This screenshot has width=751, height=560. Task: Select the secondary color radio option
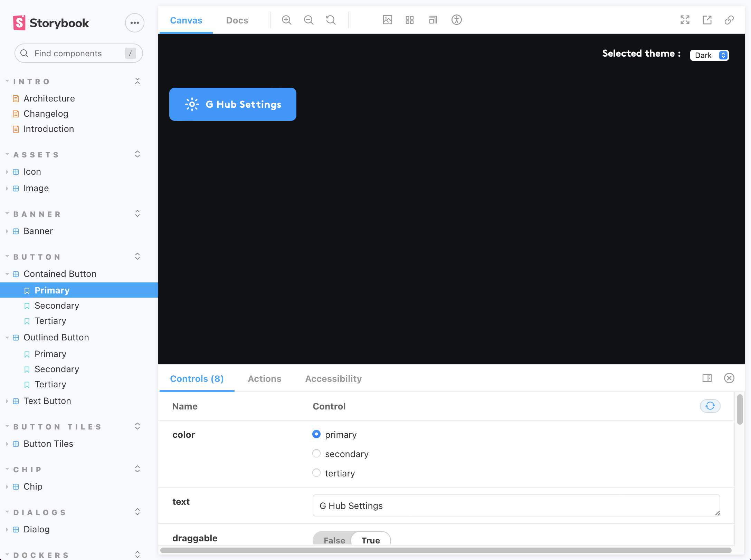pyautogui.click(x=316, y=453)
